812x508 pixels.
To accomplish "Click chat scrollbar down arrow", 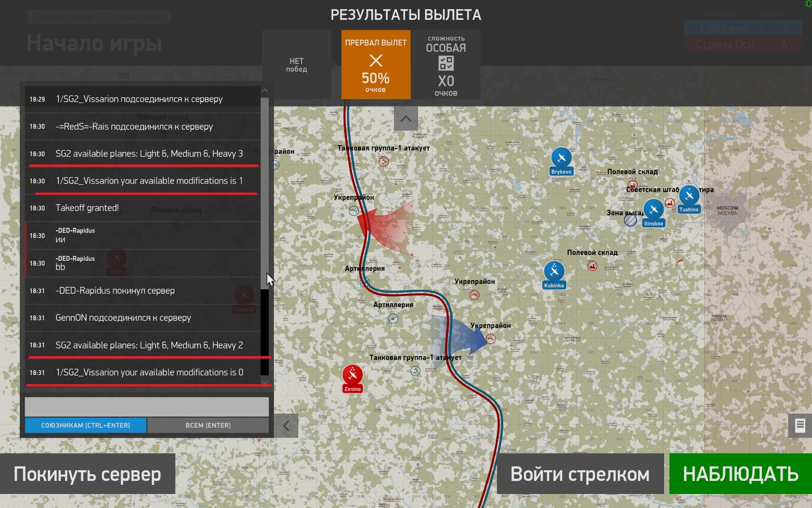I will tap(264, 382).
